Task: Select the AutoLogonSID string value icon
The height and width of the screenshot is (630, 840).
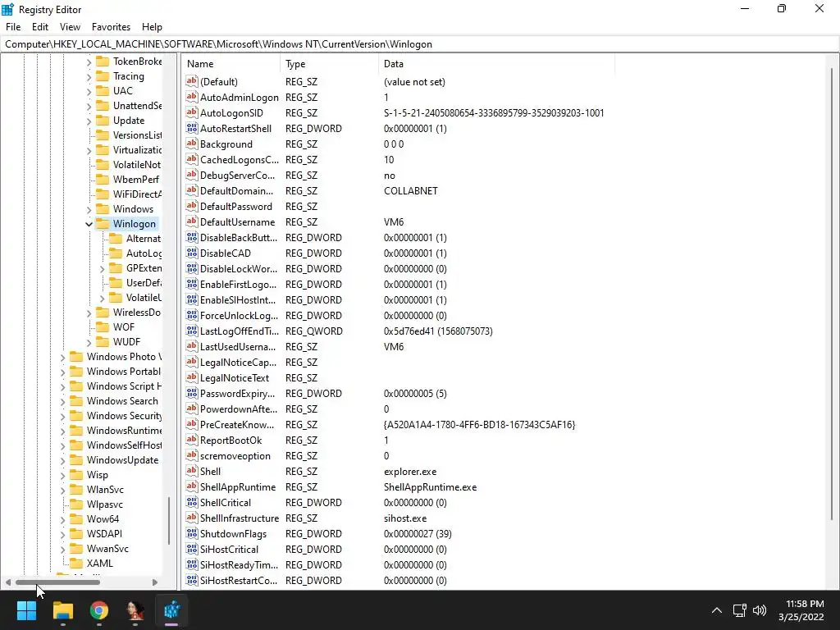Action: [x=192, y=112]
